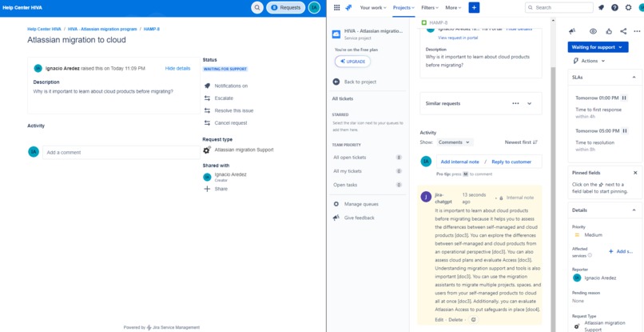The width and height of the screenshot is (644, 332).
Task: Expand the Similar requests section
Action: 530,104
